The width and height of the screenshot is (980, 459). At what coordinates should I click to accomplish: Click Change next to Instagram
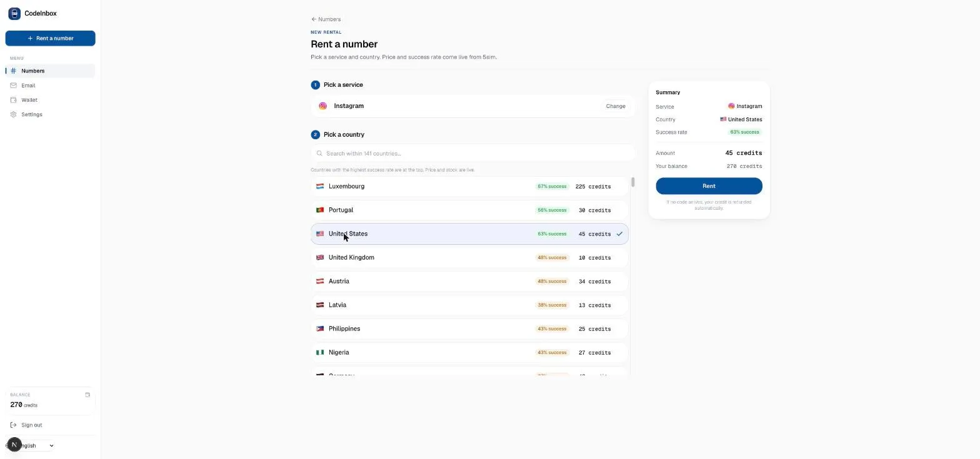coord(616,106)
